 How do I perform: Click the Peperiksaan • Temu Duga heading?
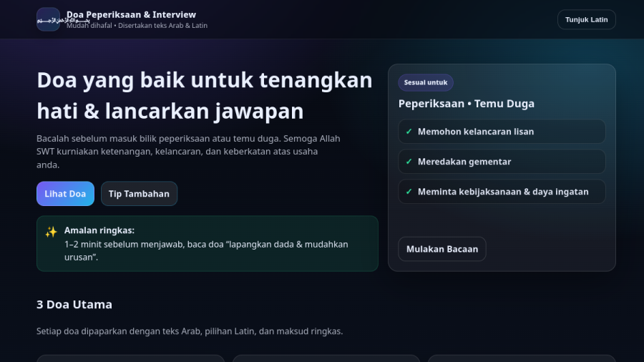[466, 104]
